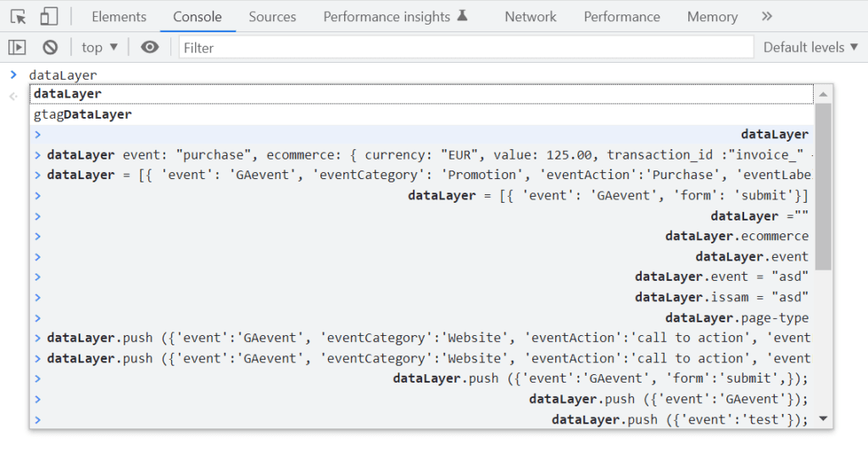This screenshot has height=453, width=868.
Task: Open the Memory tab
Action: click(712, 17)
